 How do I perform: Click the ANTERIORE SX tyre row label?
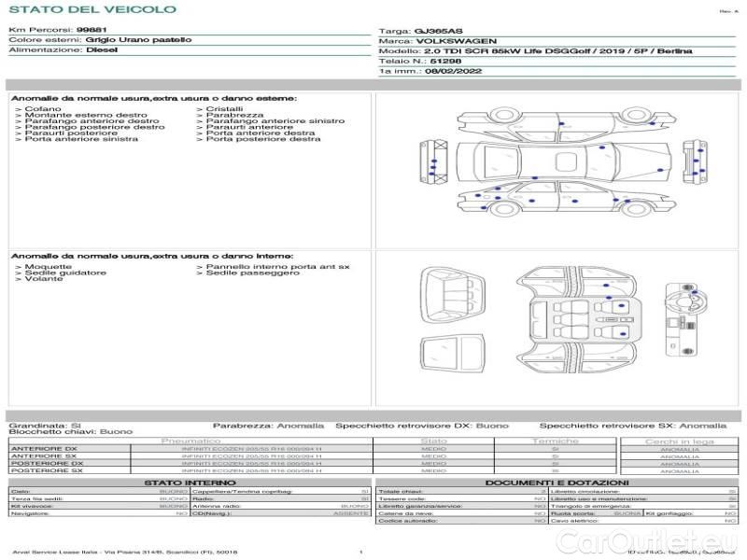[44, 456]
